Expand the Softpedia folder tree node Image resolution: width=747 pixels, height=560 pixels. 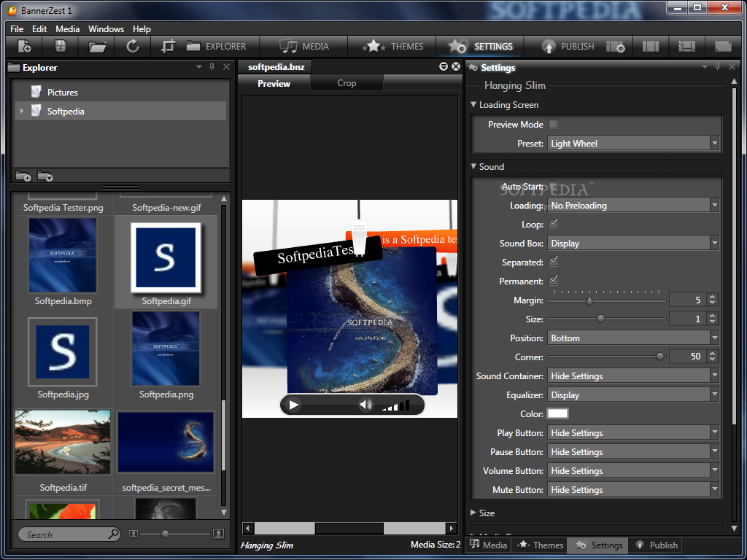click(x=21, y=111)
